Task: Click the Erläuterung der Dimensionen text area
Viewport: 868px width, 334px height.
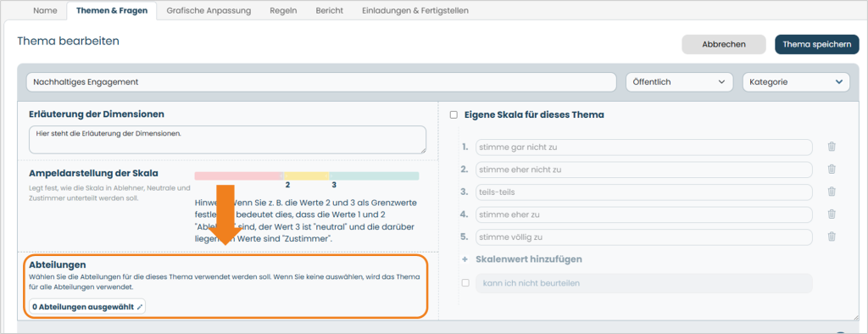Action: pyautogui.click(x=227, y=140)
